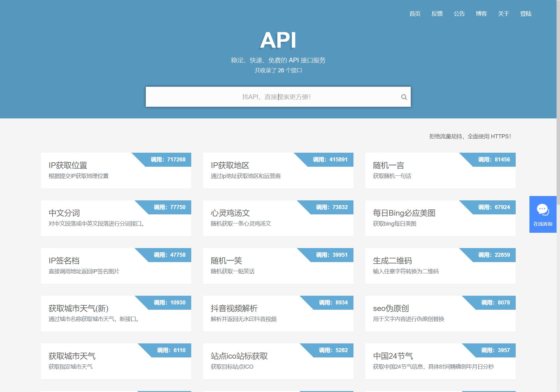
Task: Click the 调用: 73832 call count badge
Action: click(x=332, y=207)
